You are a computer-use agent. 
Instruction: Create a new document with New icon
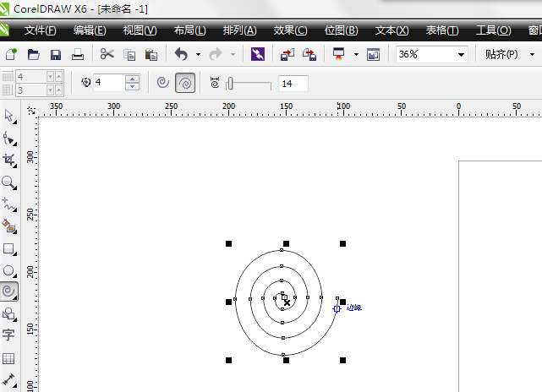click(11, 54)
